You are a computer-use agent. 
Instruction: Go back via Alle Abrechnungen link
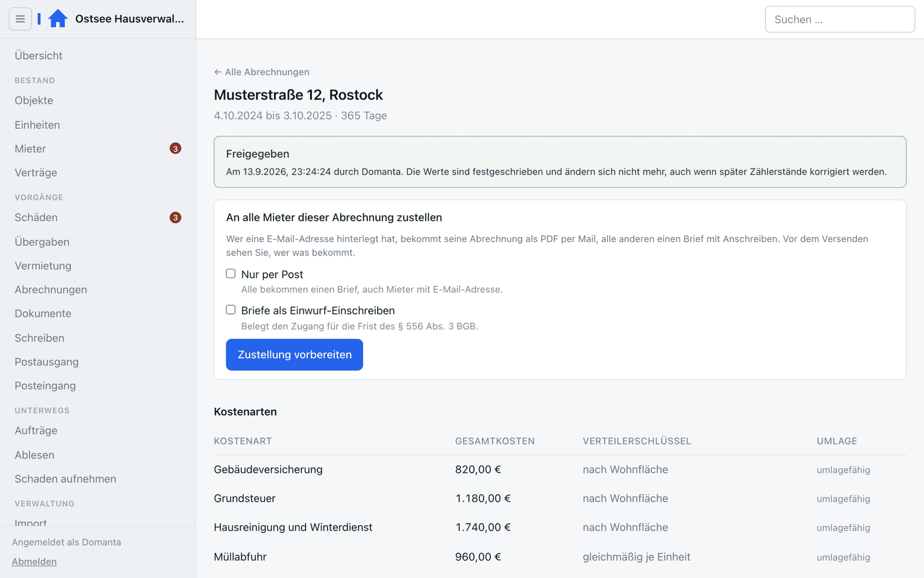coord(262,72)
